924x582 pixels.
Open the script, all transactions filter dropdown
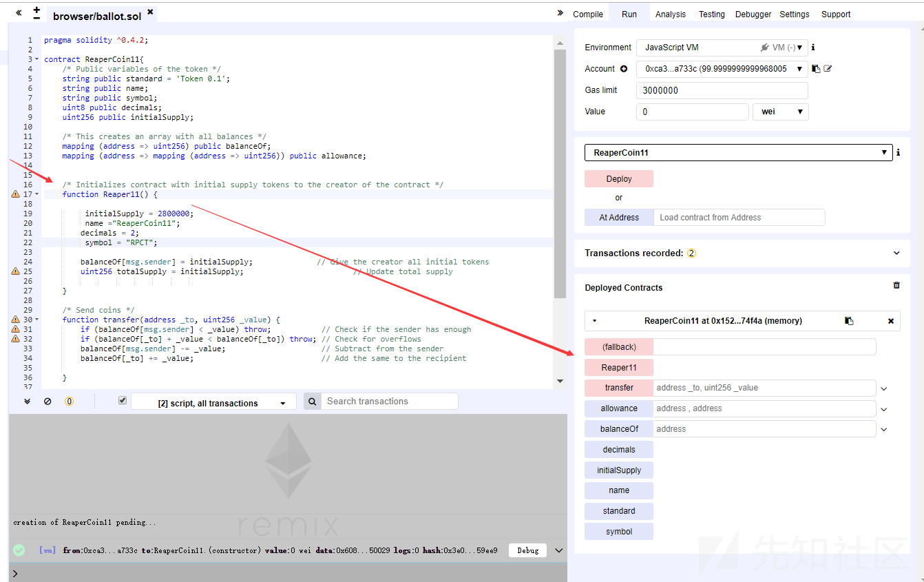point(213,403)
